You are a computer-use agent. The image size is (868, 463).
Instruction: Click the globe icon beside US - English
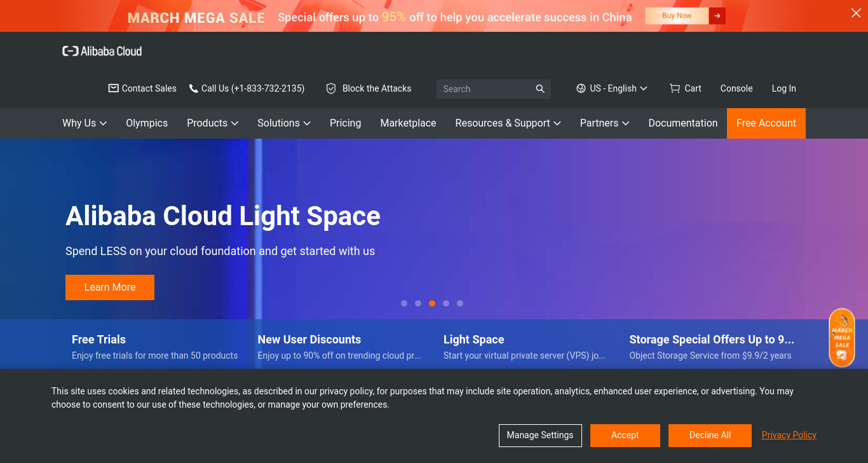pos(581,88)
